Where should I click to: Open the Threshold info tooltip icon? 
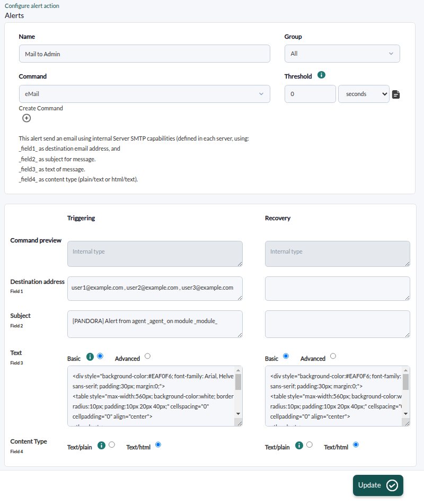(x=321, y=75)
